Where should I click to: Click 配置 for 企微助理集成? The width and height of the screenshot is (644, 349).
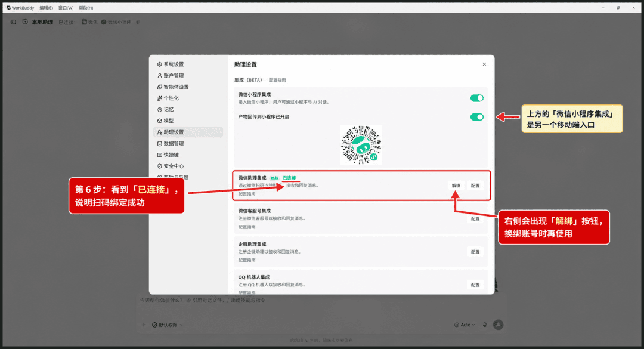point(475,252)
